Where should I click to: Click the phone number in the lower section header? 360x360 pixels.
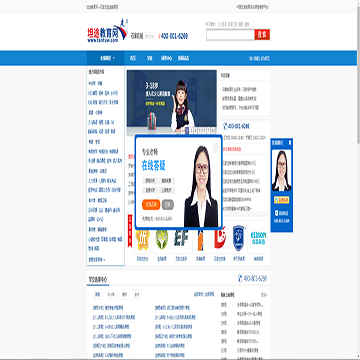[x=255, y=279]
